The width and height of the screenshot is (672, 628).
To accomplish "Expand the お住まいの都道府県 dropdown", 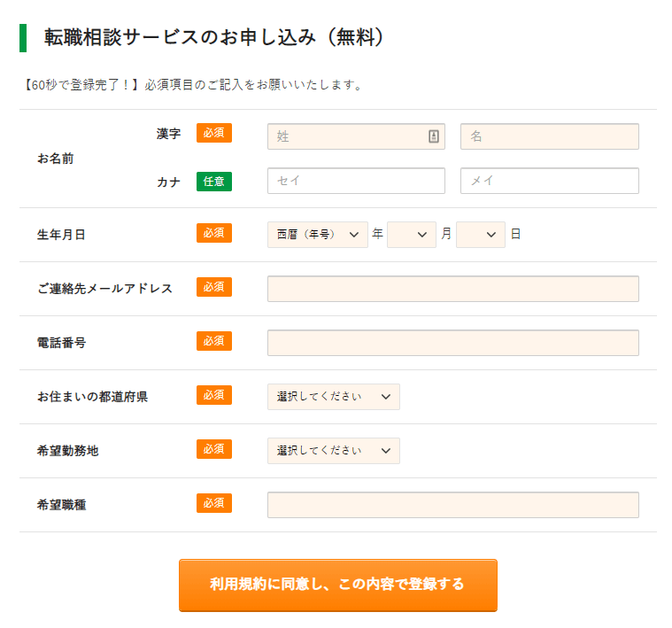I will pos(334,397).
